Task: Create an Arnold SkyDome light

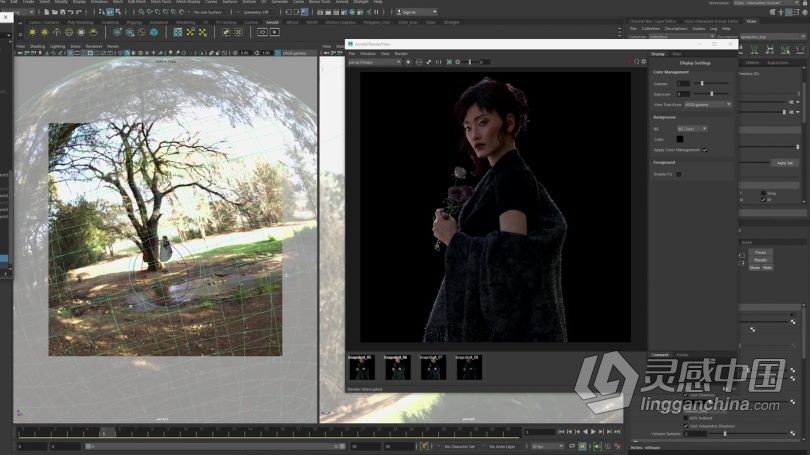Action: click(69, 32)
